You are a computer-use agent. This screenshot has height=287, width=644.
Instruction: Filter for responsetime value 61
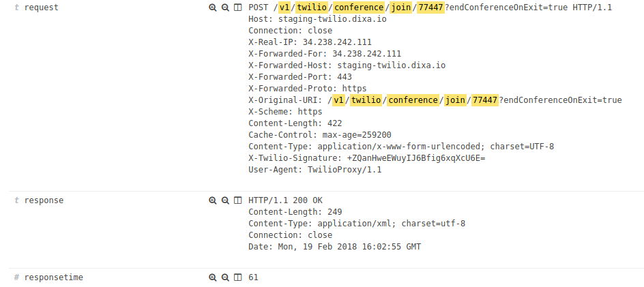point(212,277)
